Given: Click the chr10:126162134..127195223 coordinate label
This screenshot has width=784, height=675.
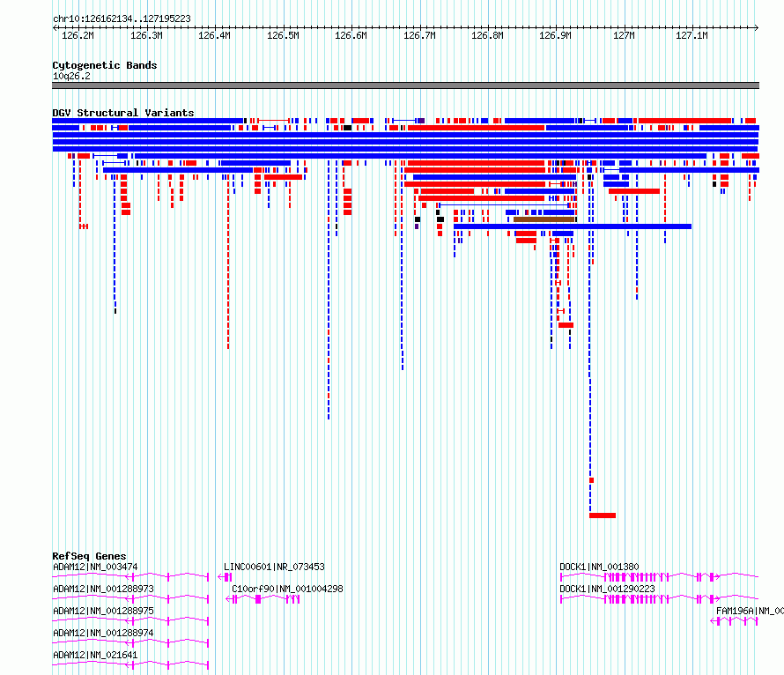Looking at the screenshot, I should pos(122,19).
